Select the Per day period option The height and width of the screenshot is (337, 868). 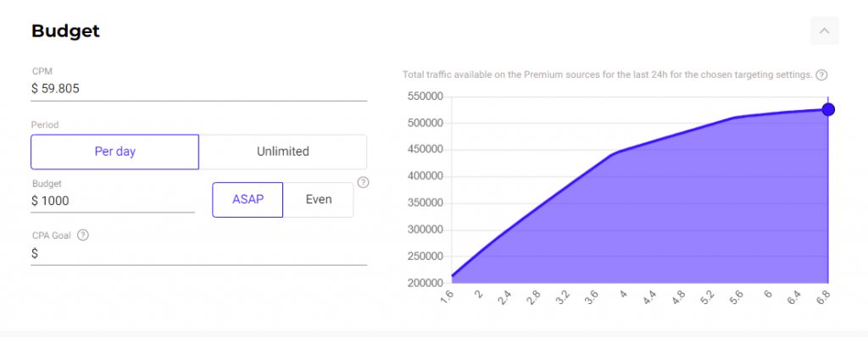[114, 152]
